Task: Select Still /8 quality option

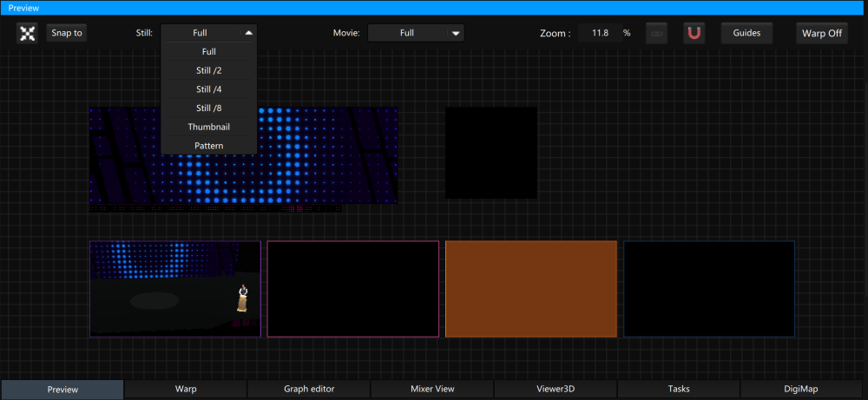Action: 209,108
